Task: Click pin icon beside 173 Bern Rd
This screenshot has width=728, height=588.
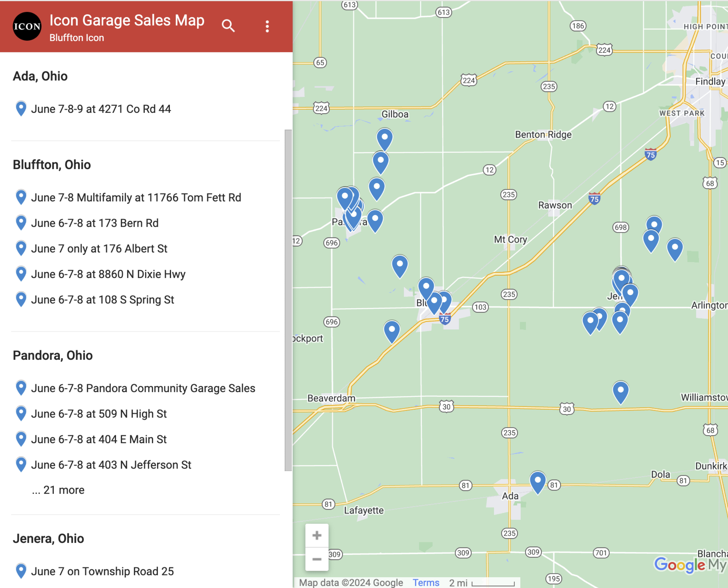Action: pyautogui.click(x=21, y=223)
